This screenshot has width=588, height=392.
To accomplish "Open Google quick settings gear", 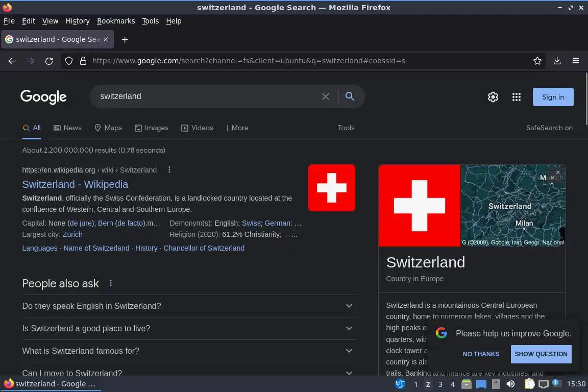I will pos(493,97).
